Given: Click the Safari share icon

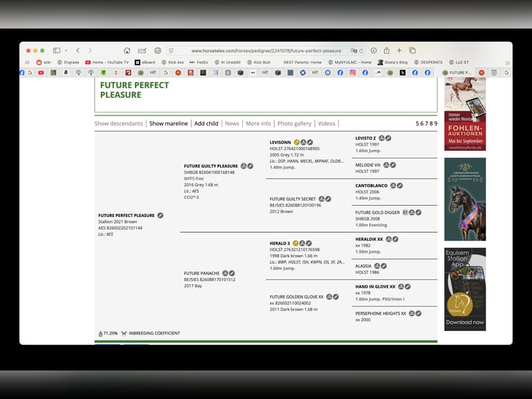Looking at the screenshot, I should tap(386, 51).
